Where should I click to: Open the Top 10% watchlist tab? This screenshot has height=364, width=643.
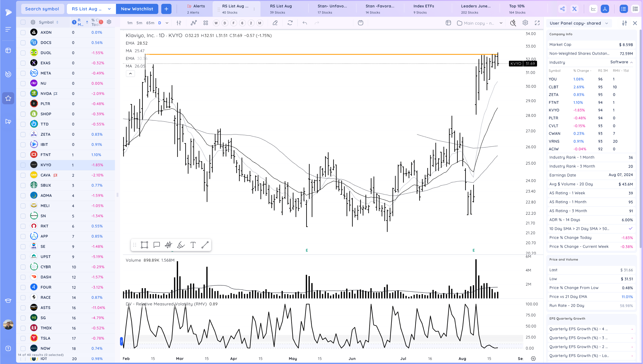pos(517,9)
